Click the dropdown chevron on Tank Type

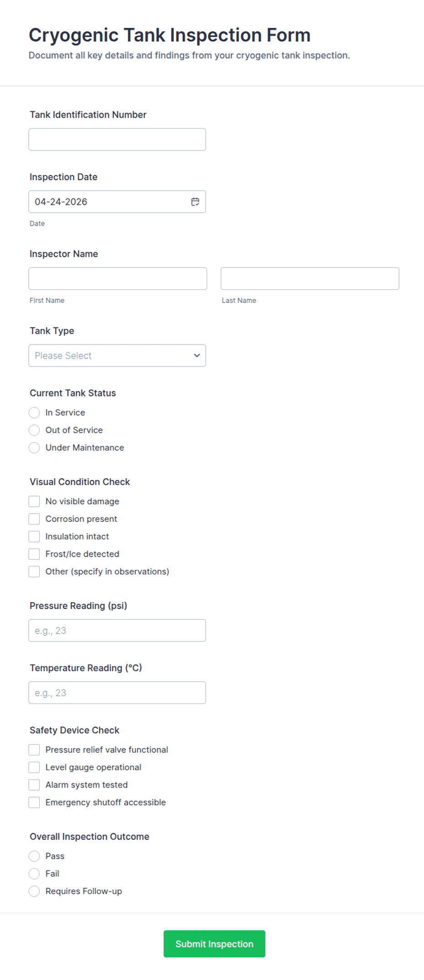pyautogui.click(x=196, y=355)
